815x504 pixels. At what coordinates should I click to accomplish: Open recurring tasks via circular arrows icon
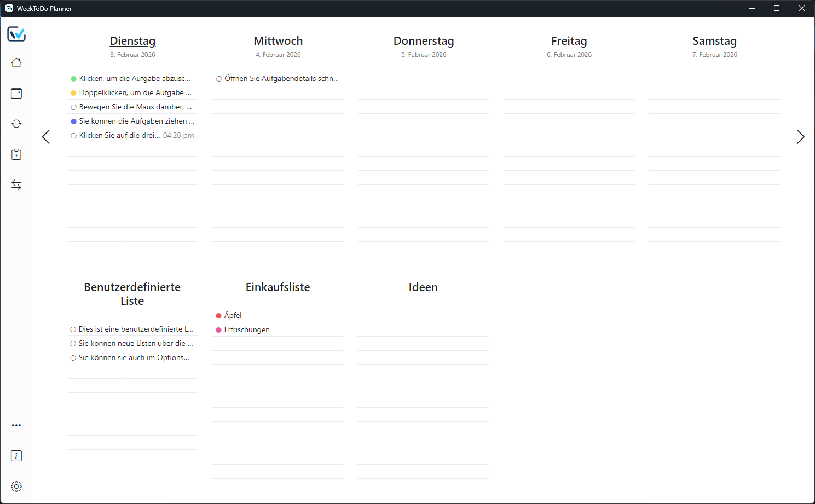click(x=16, y=124)
